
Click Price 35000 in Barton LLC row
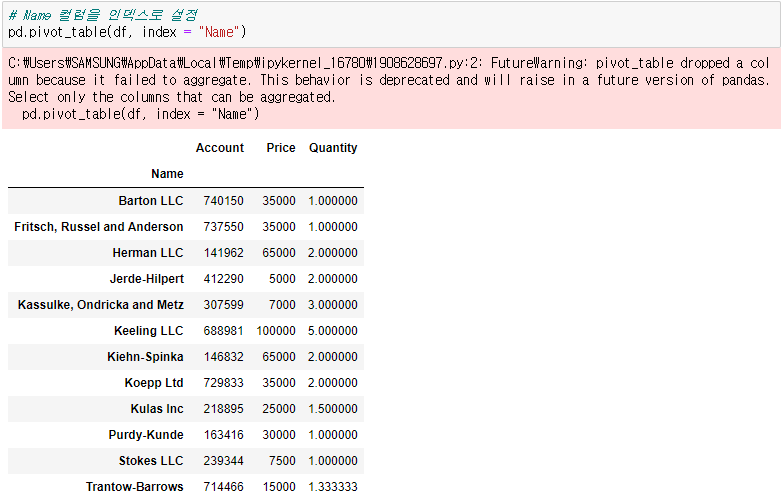279,200
